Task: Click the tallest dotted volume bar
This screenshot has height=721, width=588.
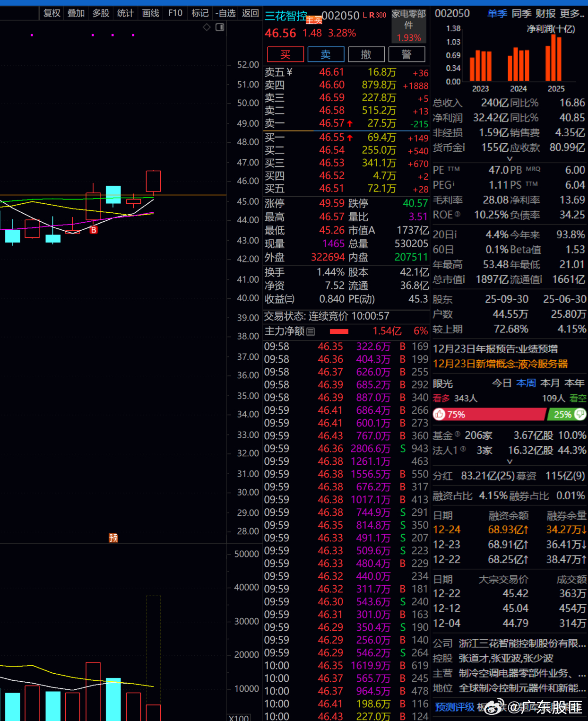Action: (x=153, y=658)
